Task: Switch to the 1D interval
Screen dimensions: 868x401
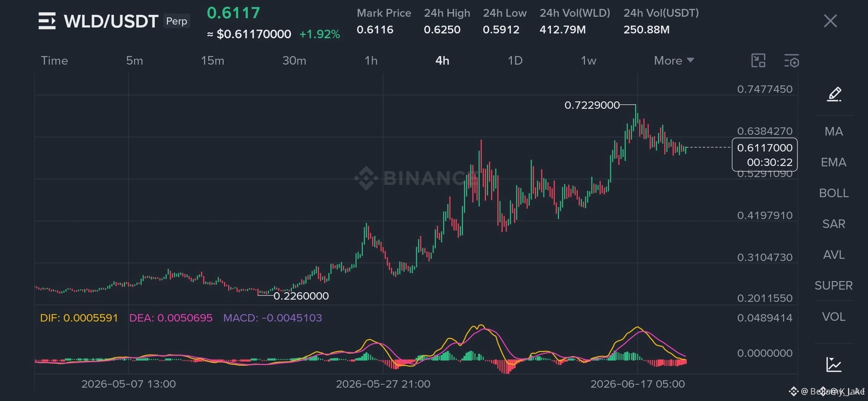Action: pyautogui.click(x=515, y=61)
